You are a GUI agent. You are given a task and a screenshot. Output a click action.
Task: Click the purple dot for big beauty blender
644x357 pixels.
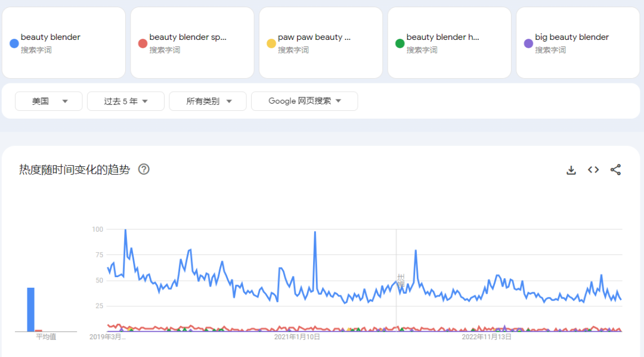pyautogui.click(x=528, y=44)
